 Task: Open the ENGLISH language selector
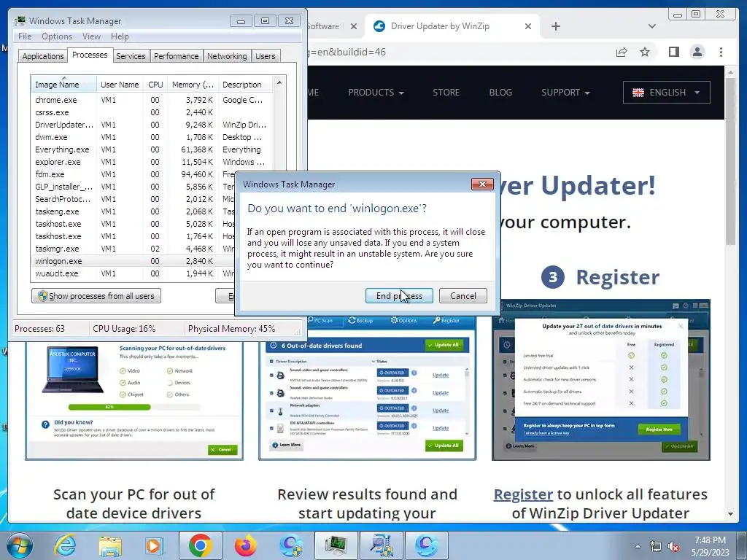666,93
